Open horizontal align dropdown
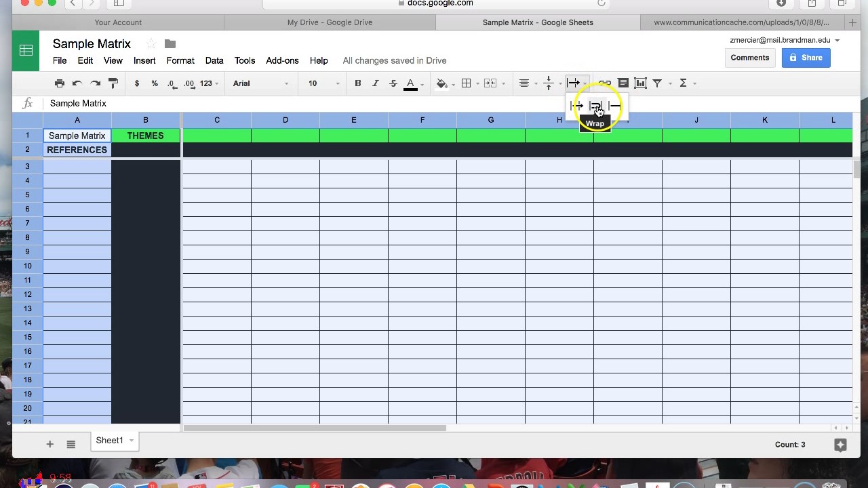 (x=524, y=83)
